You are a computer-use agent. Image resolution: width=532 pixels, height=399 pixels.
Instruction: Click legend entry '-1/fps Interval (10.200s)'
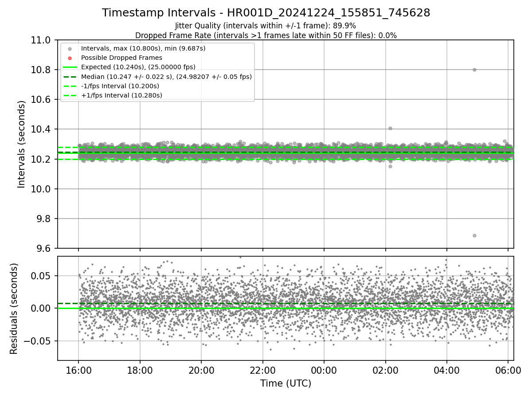click(x=120, y=86)
